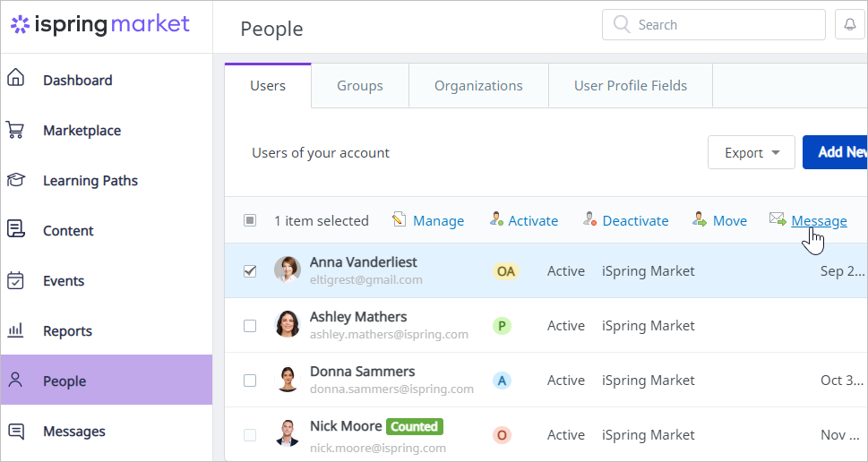Click the magnifier icon in Search

pyautogui.click(x=623, y=24)
